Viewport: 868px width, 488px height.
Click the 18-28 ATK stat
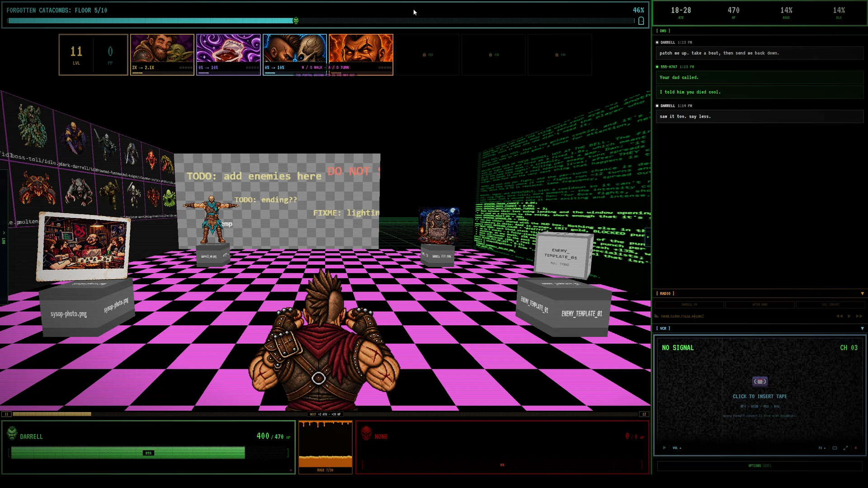coord(681,13)
